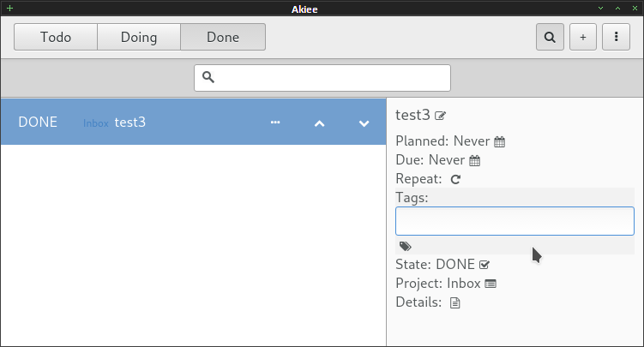
Task: Switch to the Todo tab
Action: tap(56, 37)
